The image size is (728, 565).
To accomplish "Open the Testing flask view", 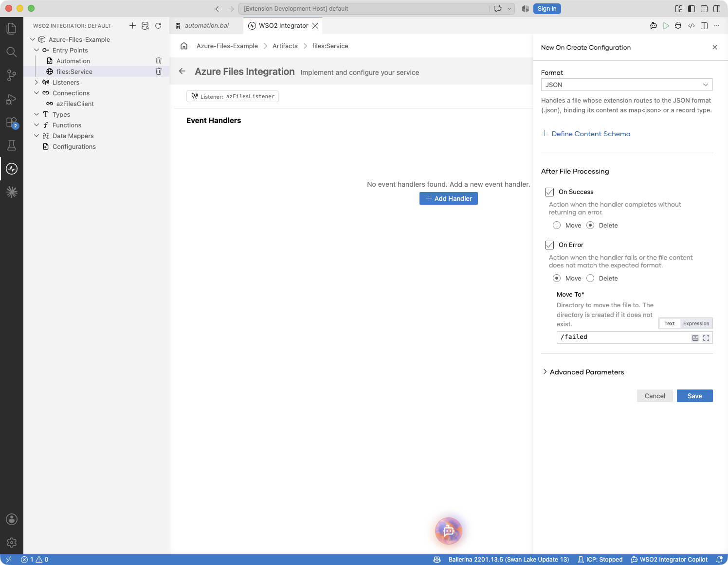I will click(x=12, y=145).
